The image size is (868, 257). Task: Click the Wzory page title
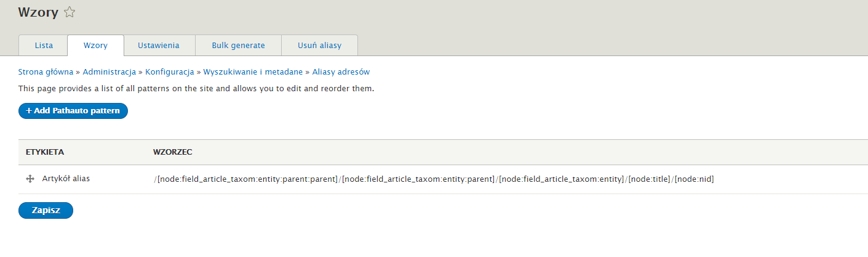tap(38, 12)
